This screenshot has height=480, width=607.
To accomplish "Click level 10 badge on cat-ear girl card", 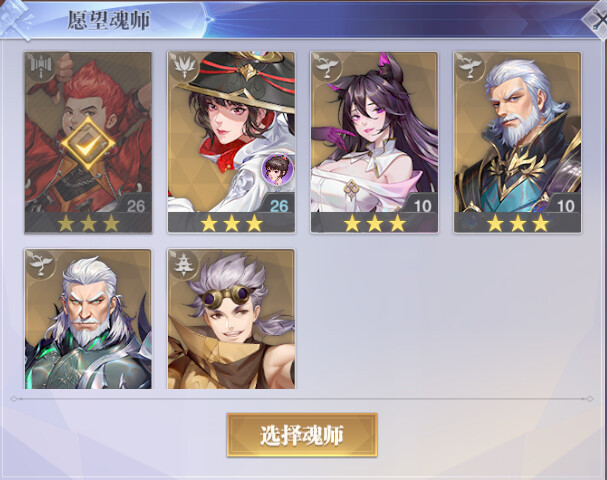I will tap(422, 206).
